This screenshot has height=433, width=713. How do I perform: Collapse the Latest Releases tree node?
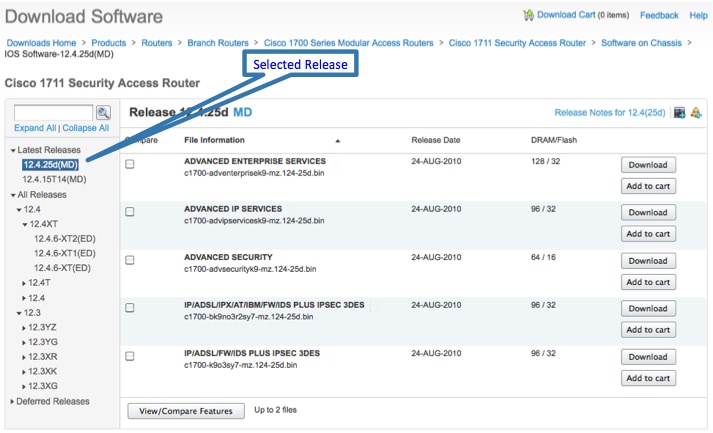[x=13, y=151]
